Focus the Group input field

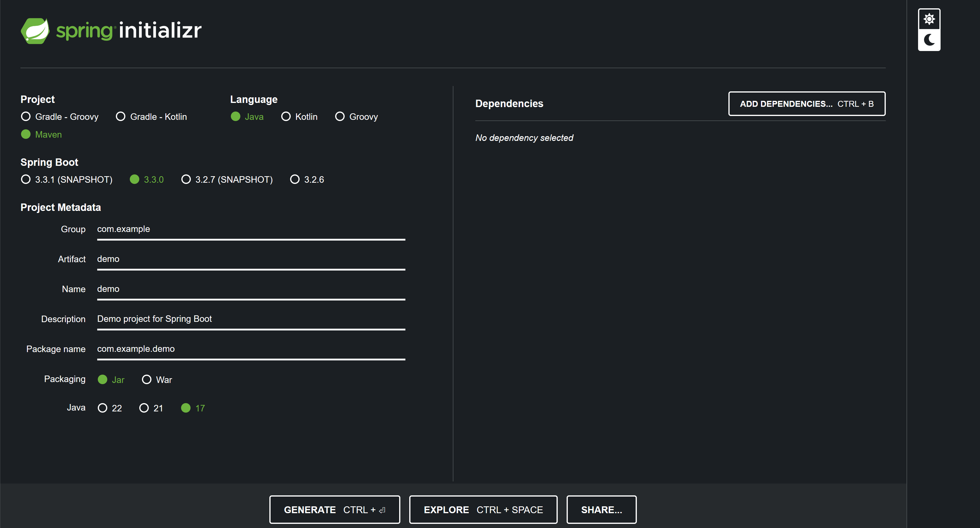[x=251, y=229]
